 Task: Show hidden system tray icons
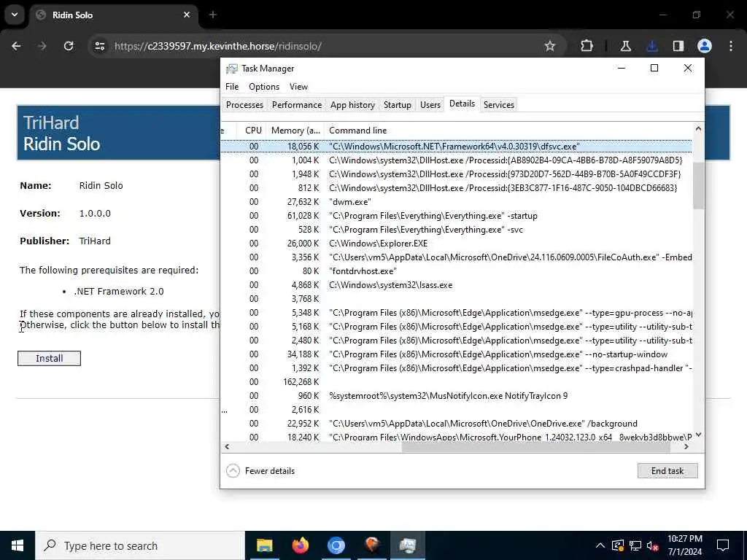coord(600,545)
